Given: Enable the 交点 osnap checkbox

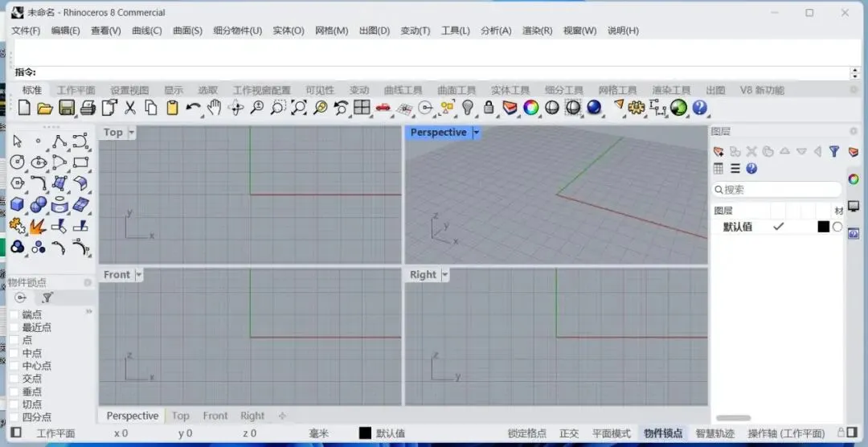Looking at the screenshot, I should [x=14, y=379].
